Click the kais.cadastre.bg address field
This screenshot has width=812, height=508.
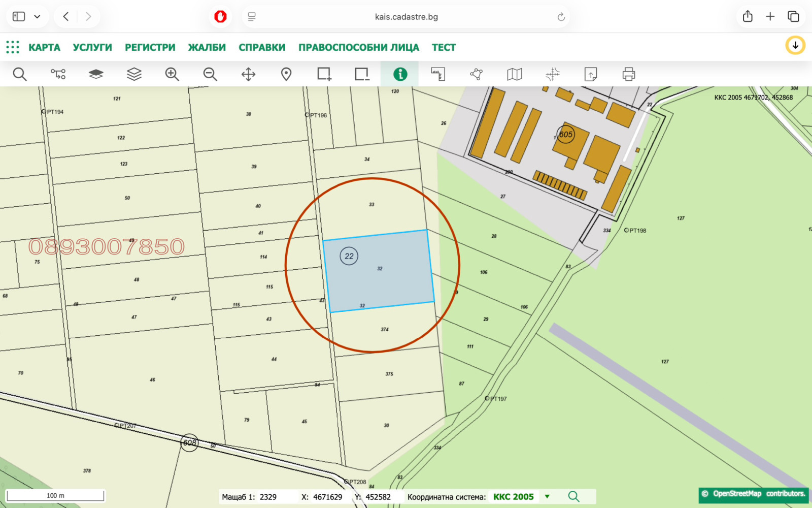click(406, 17)
